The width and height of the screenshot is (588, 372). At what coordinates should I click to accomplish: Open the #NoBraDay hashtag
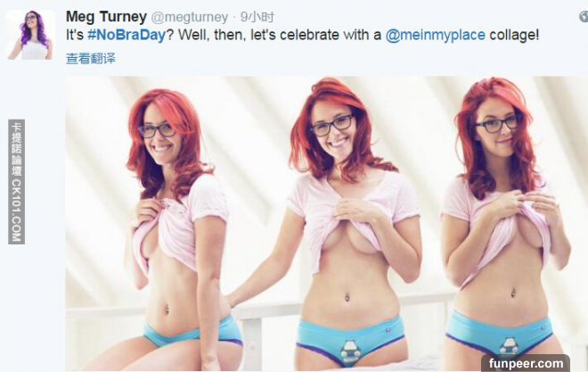[127, 35]
